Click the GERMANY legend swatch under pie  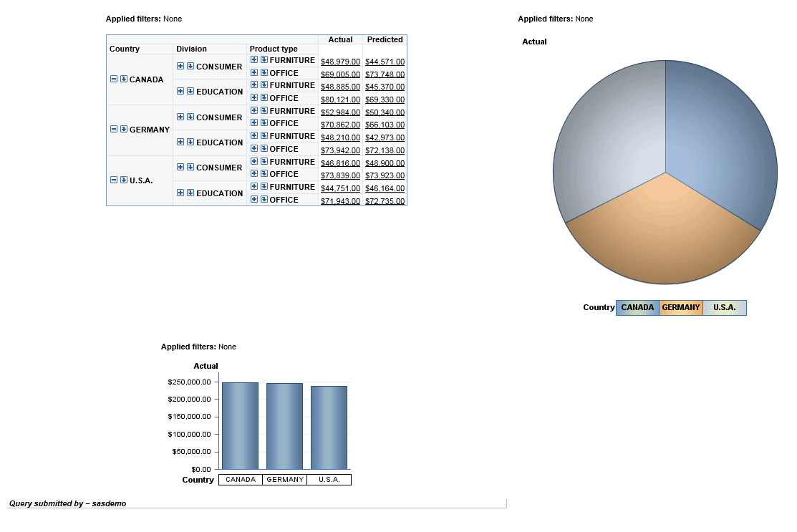pyautogui.click(x=681, y=307)
